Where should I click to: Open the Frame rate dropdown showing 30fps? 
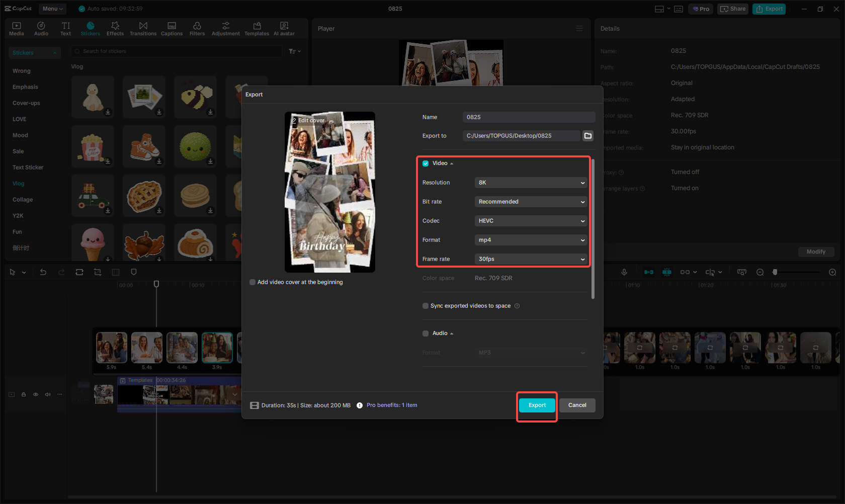coord(531,259)
